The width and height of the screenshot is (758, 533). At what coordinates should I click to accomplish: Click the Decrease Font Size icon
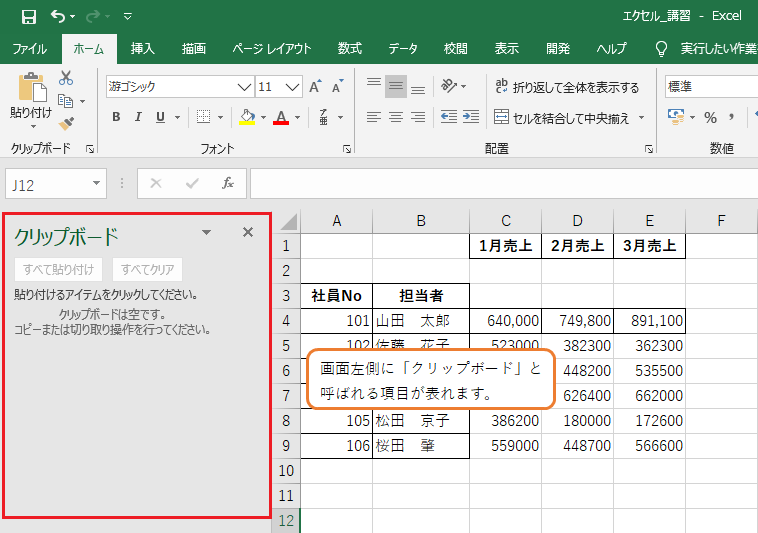coord(337,86)
